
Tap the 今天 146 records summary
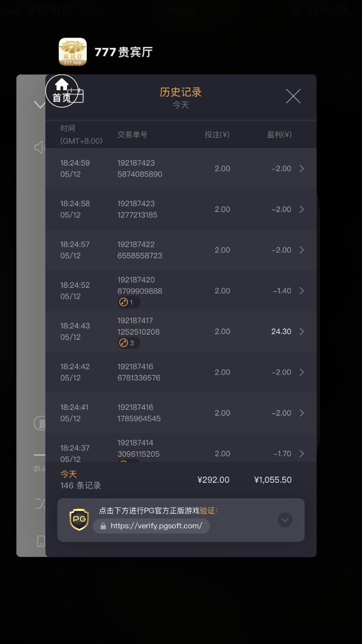[81, 480]
